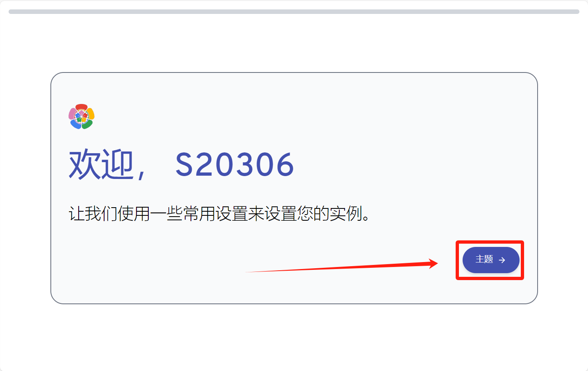
Task: Click the green petal of the logo
Action: tap(87, 124)
